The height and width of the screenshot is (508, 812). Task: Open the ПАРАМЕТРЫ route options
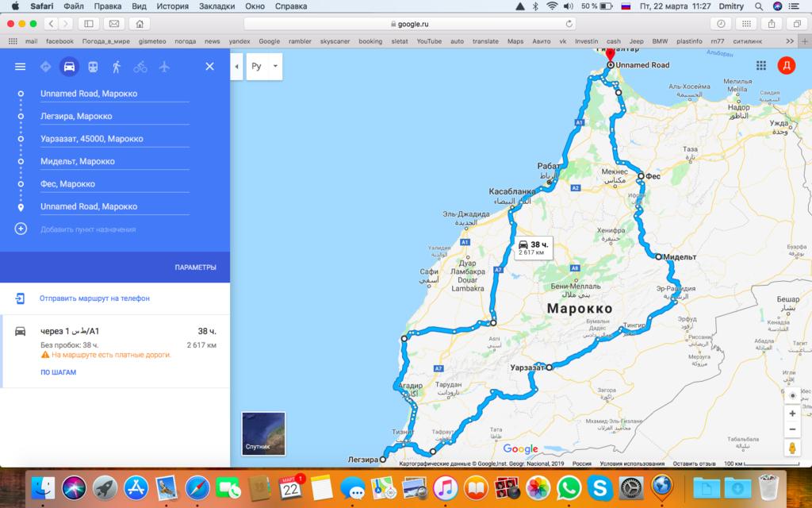195,267
